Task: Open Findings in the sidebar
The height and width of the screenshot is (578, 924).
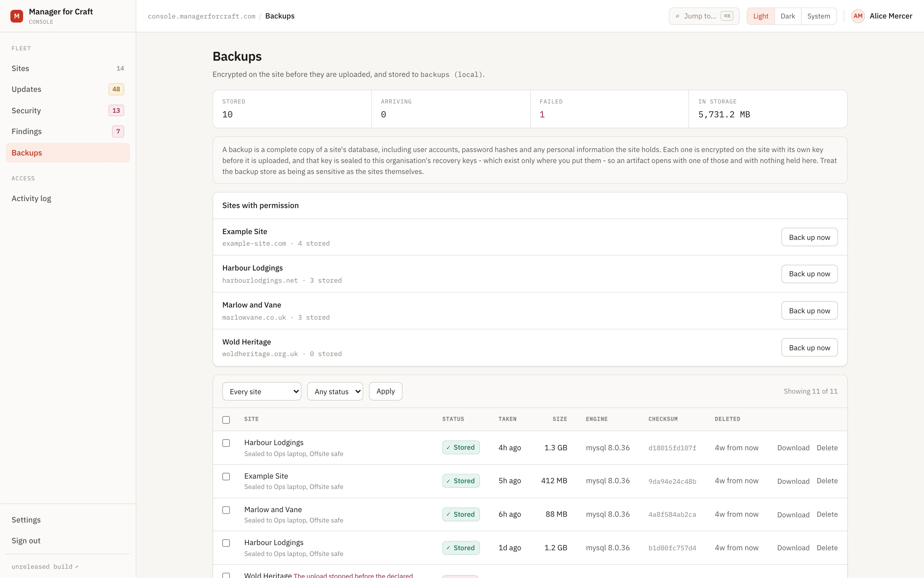Action: [68, 131]
